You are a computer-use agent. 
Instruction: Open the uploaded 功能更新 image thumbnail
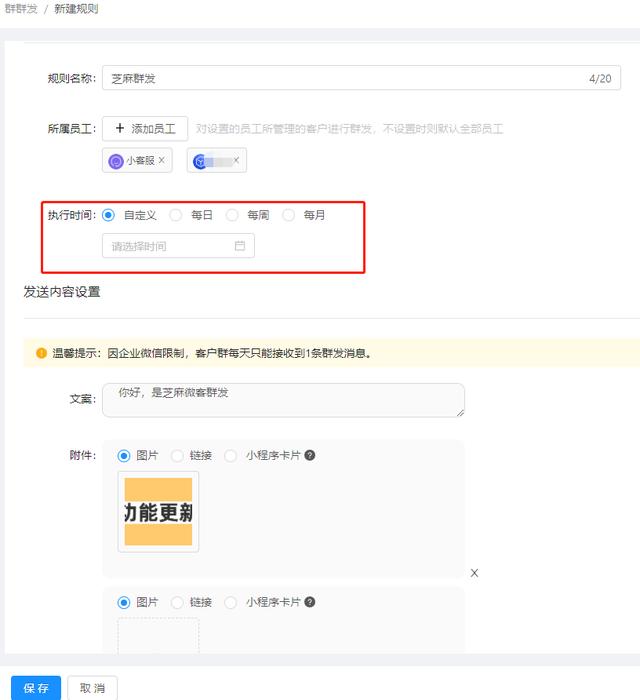coord(158,512)
